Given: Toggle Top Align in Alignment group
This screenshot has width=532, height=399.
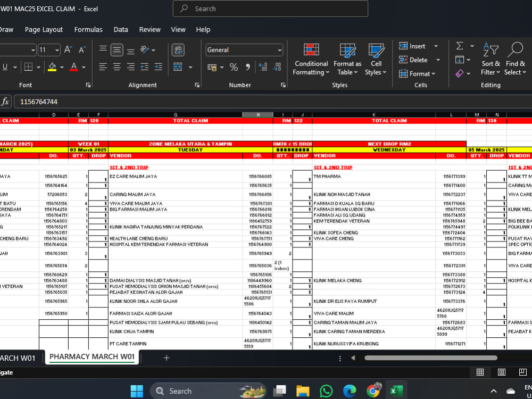Looking at the screenshot, I should 103,50.
